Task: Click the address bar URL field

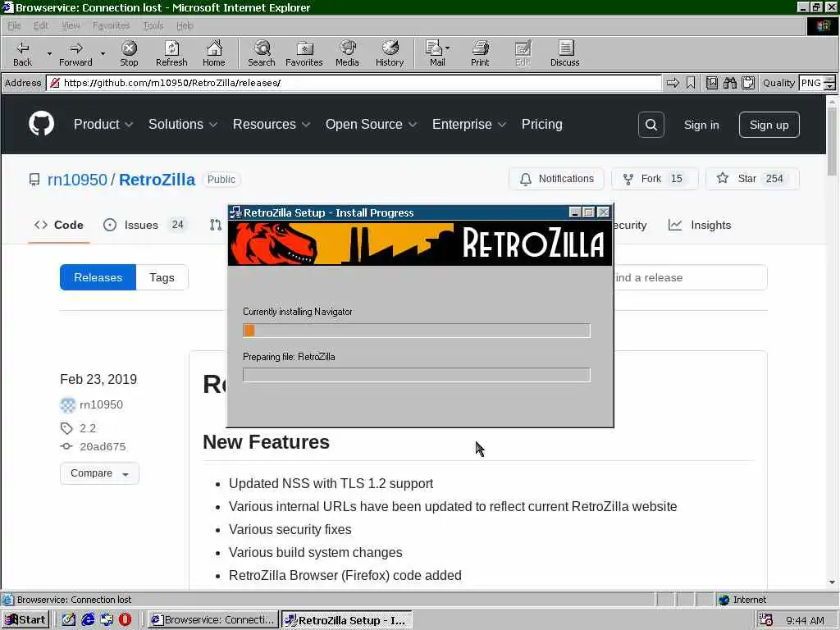Action: coord(354,83)
